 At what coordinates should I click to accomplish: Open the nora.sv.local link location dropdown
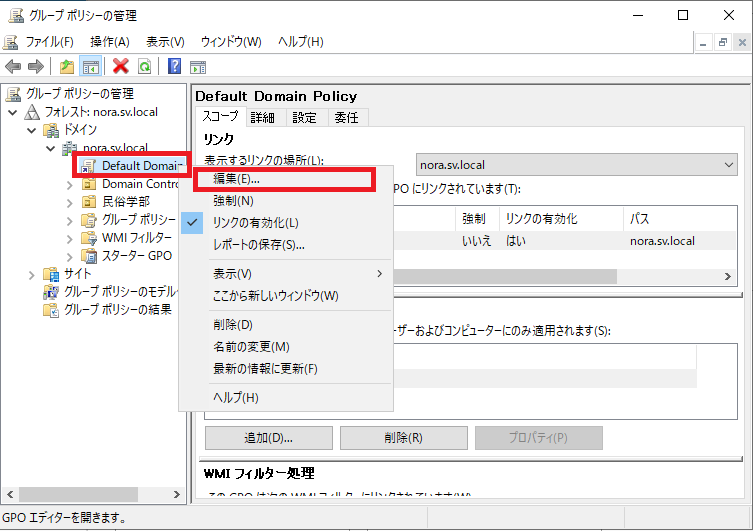click(x=576, y=165)
